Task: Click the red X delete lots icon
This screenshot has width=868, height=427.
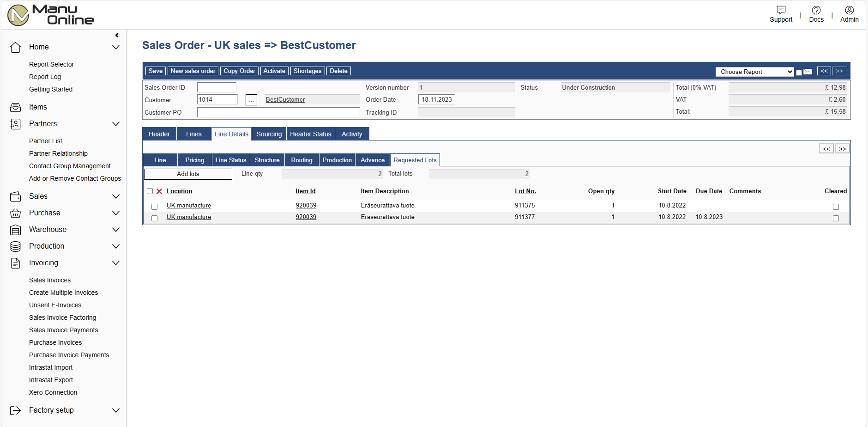Action: 159,191
